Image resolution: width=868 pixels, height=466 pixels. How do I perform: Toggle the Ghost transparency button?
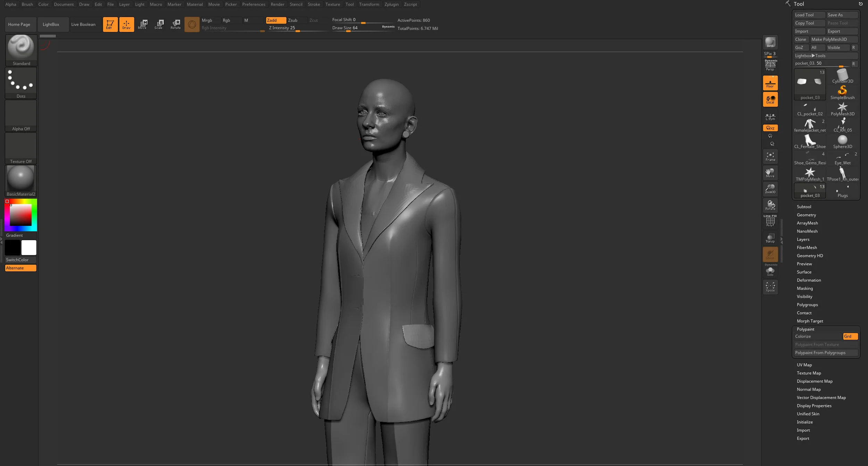770,254
